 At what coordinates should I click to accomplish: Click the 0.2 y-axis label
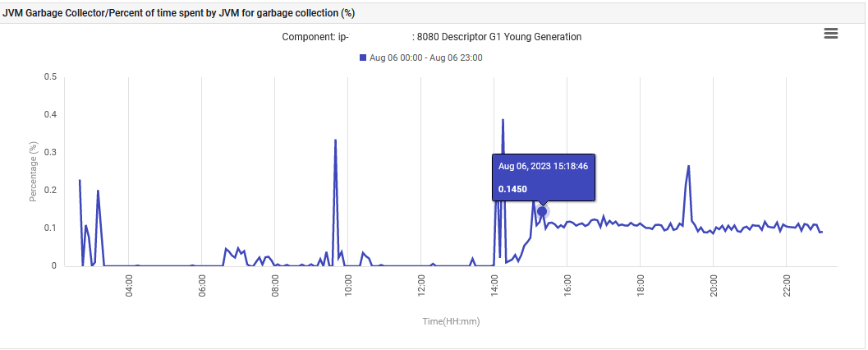50,190
